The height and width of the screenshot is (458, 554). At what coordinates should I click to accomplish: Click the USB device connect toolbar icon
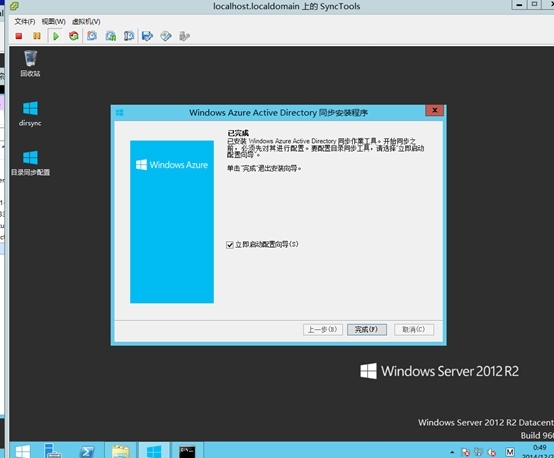[184, 36]
